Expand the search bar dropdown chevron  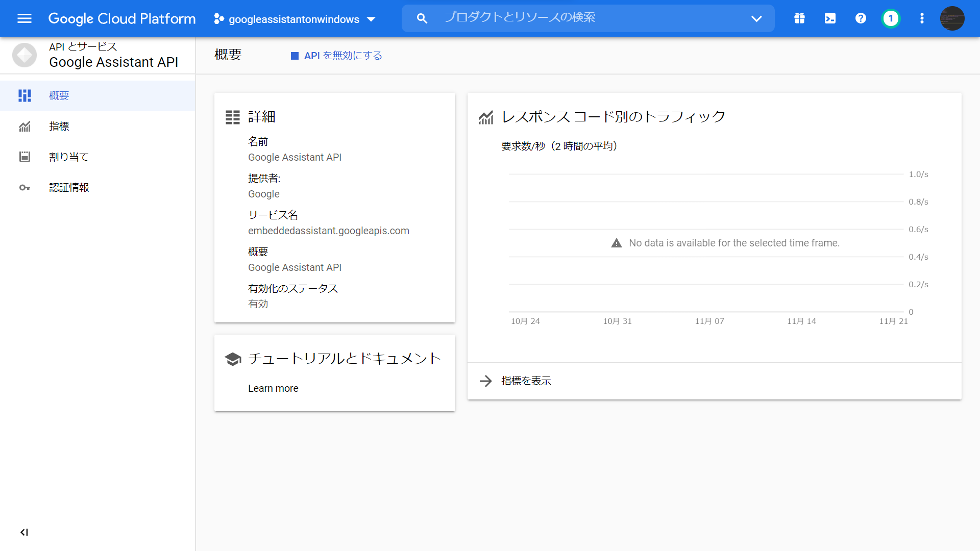pyautogui.click(x=756, y=19)
